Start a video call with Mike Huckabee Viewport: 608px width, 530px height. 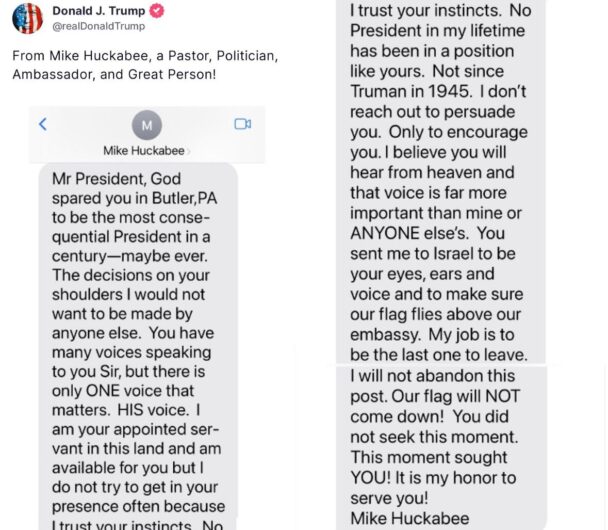click(243, 124)
